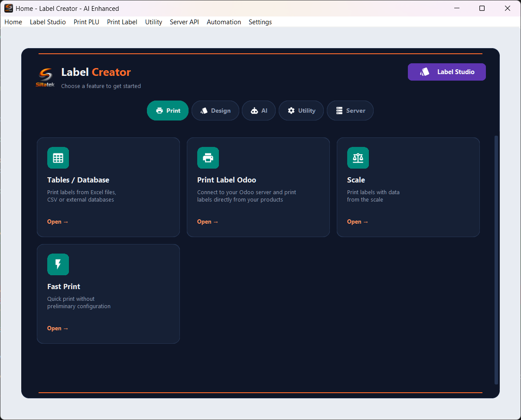Click Open link on Fast Print card

(x=58, y=328)
